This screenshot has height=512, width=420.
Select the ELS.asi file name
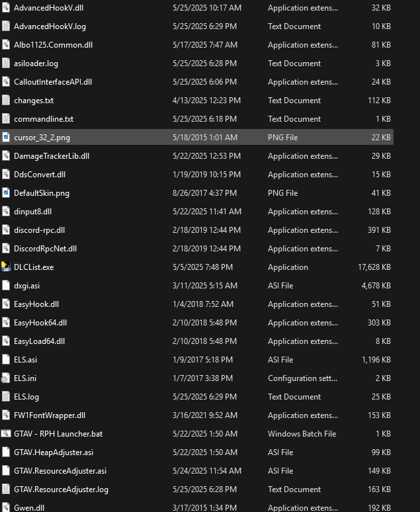26,360
